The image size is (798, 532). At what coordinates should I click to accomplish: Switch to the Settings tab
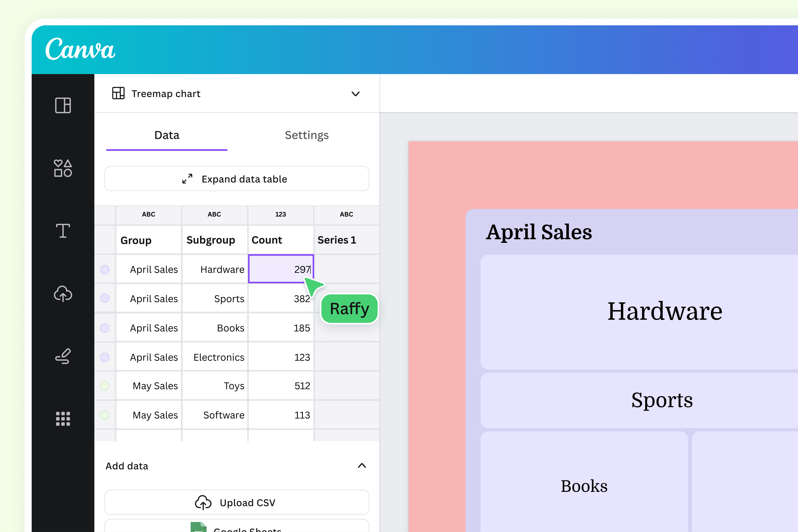point(307,135)
